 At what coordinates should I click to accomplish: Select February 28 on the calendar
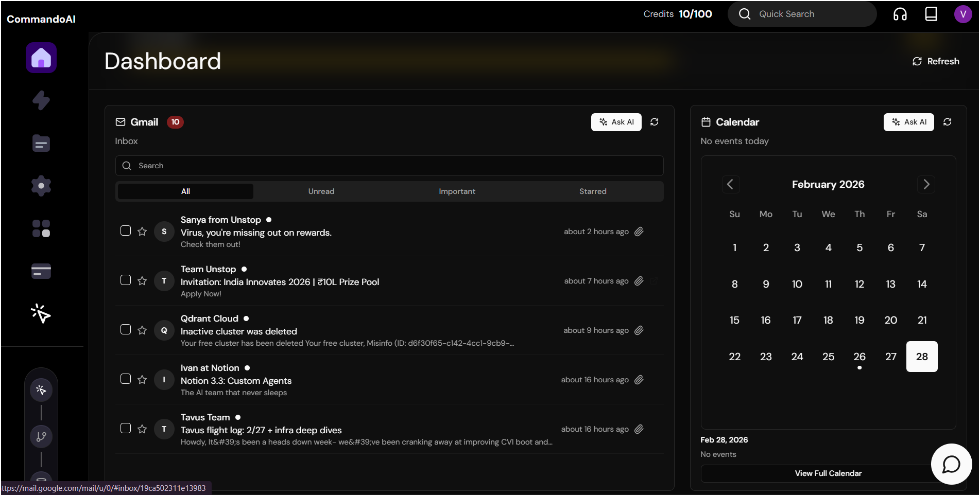(922, 357)
